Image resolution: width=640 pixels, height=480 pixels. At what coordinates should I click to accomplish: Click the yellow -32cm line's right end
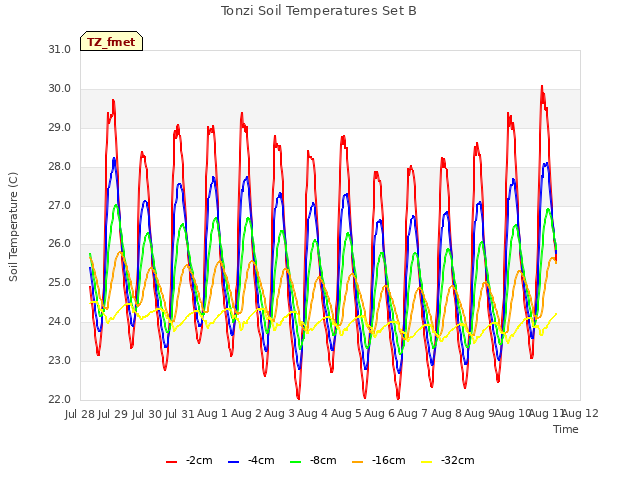coord(556,314)
